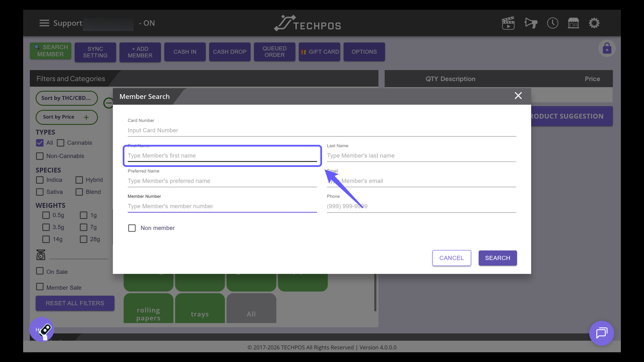
Task: Open the tutorial videos clapperboard icon
Action: coord(508,23)
